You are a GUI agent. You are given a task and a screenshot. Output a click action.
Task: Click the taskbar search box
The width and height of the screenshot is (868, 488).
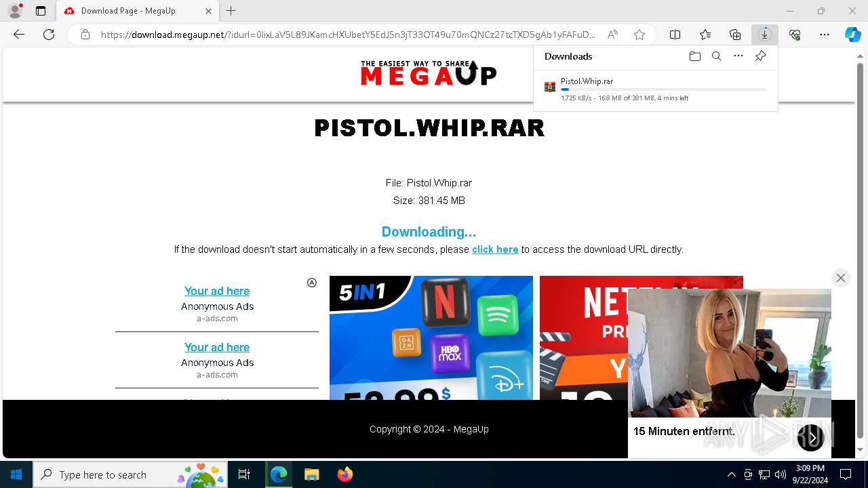130,474
